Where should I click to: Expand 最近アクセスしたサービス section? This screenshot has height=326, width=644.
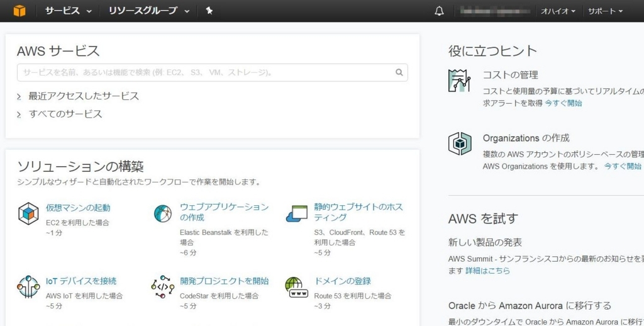click(x=78, y=96)
